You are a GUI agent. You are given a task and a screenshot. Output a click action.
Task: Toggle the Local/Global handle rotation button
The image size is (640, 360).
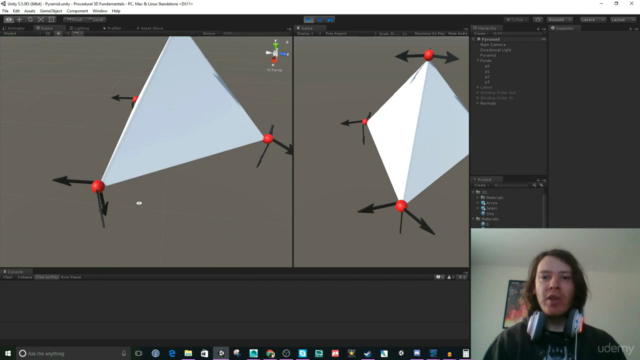pos(96,20)
